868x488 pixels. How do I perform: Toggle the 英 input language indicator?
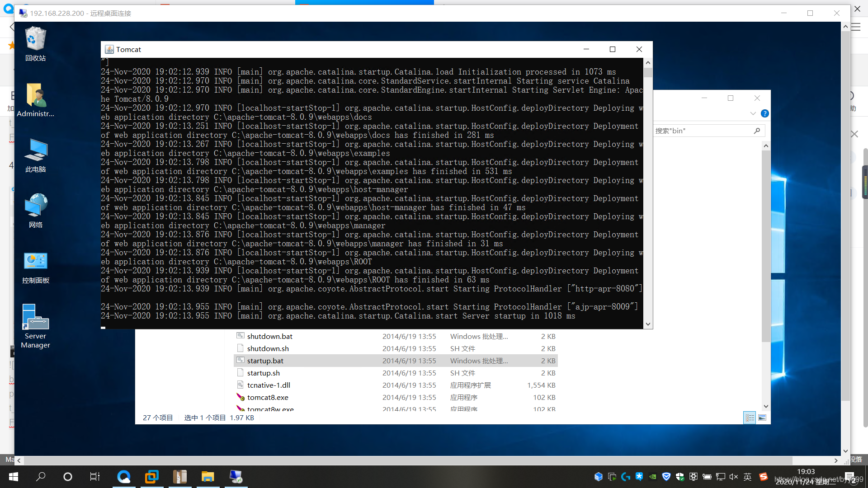(748, 477)
